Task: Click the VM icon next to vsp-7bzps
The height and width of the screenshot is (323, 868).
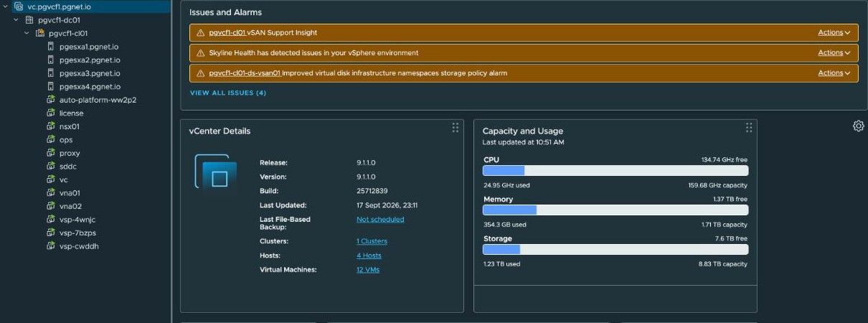Action: point(51,233)
